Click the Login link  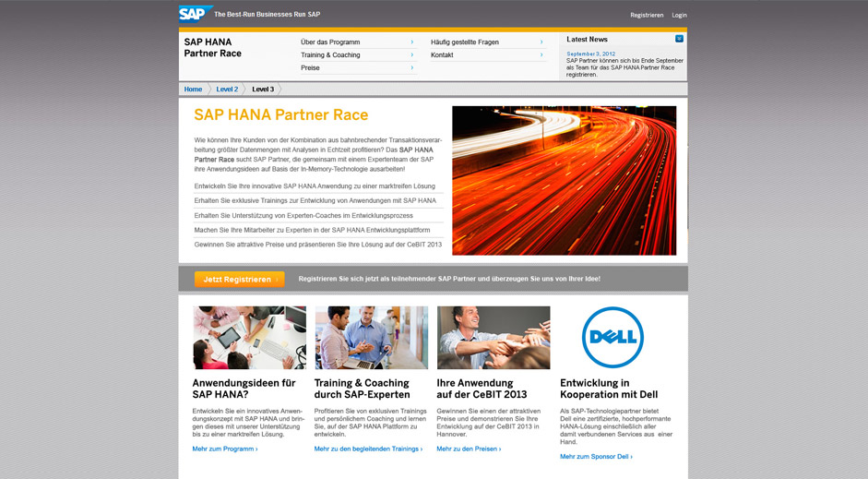(679, 16)
